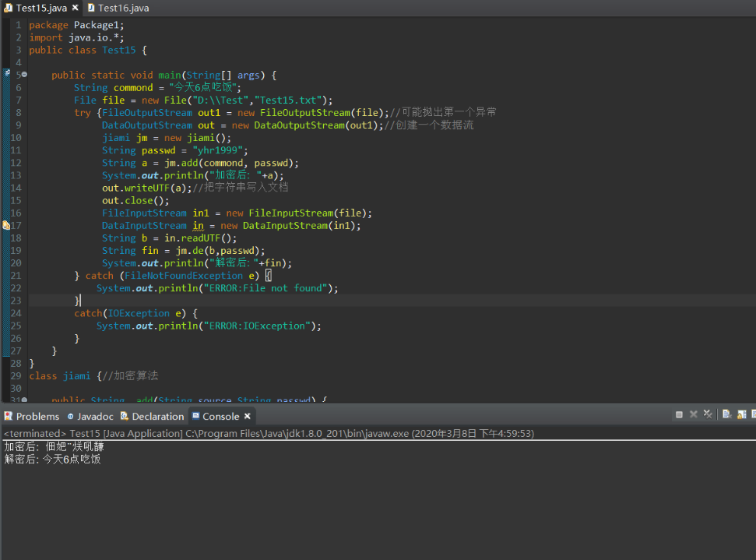The width and height of the screenshot is (756, 560).
Task: Place the cursor in the passwd string "yhr1999"
Action: (219, 150)
